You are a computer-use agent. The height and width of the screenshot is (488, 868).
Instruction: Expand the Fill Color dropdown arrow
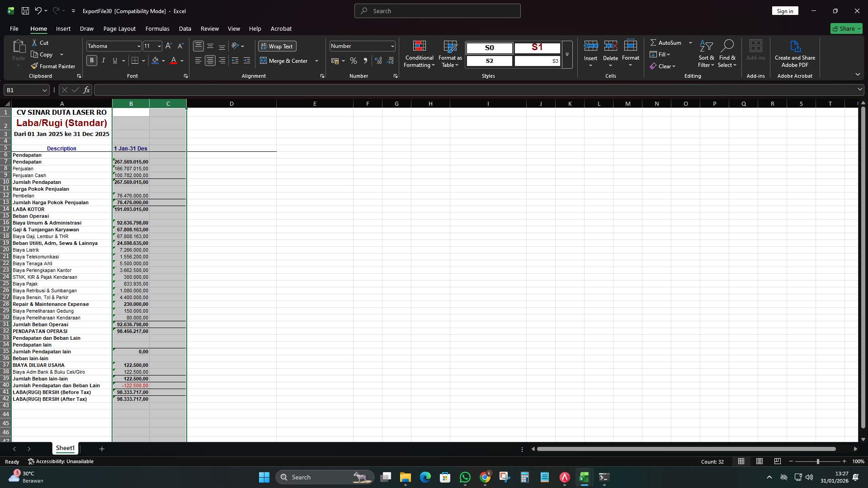[x=164, y=61]
